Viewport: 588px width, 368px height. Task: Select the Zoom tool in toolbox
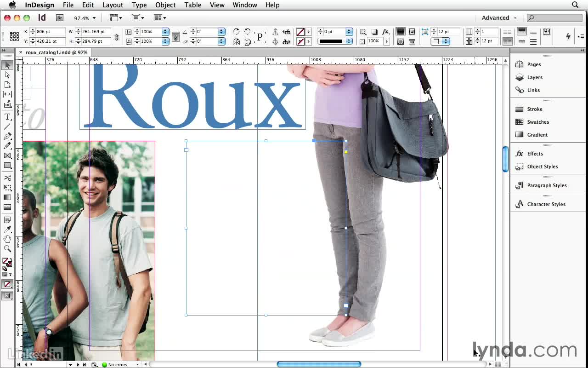[x=7, y=249]
